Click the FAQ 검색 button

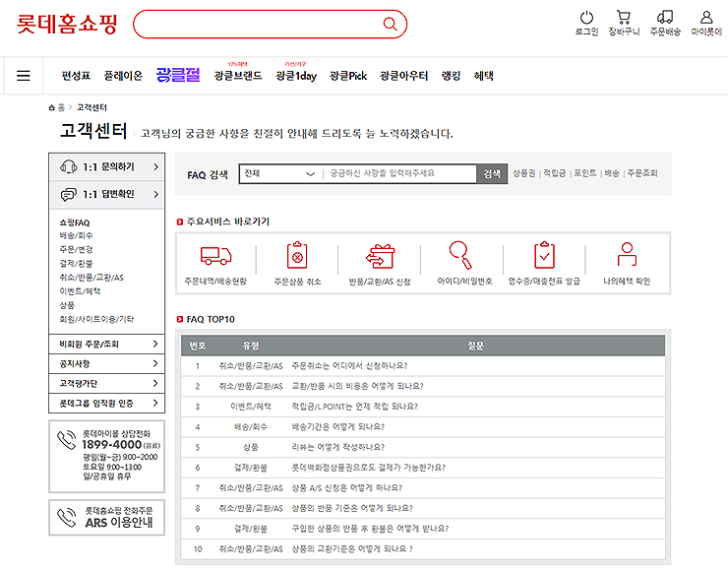point(492,174)
